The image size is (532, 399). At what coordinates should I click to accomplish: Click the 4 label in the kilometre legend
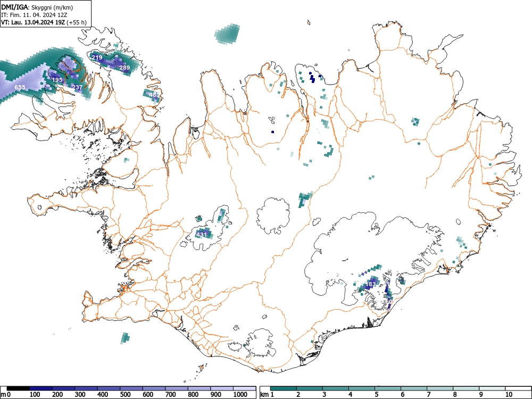[351, 395]
